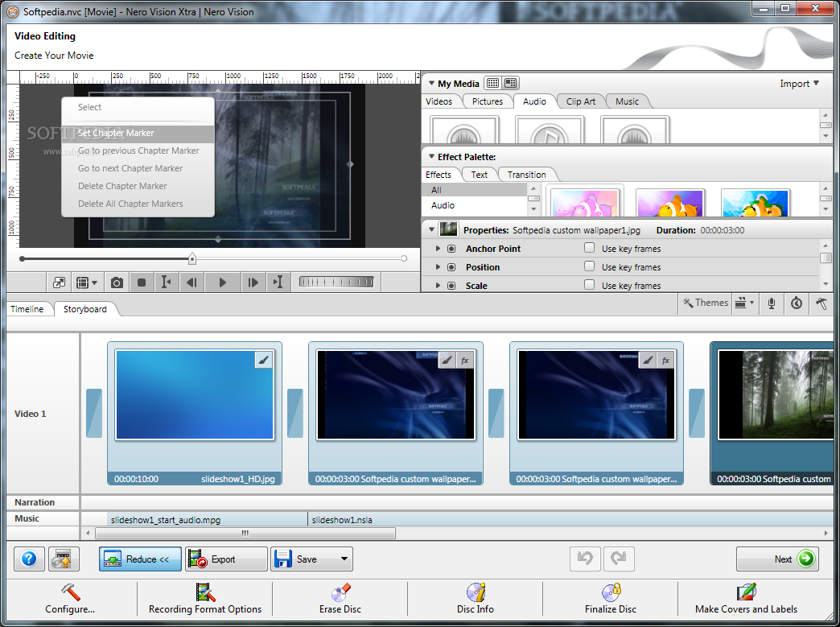Toggle the Anchor Point radio indicator
Viewport: 840px width, 627px height.
click(451, 249)
